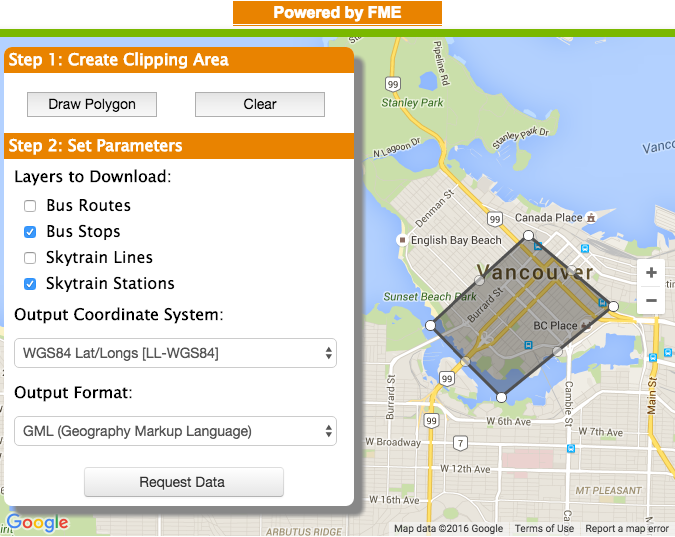The image size is (675, 537).
Task: Enable the Skytrain Lines layer
Action: pos(30,258)
